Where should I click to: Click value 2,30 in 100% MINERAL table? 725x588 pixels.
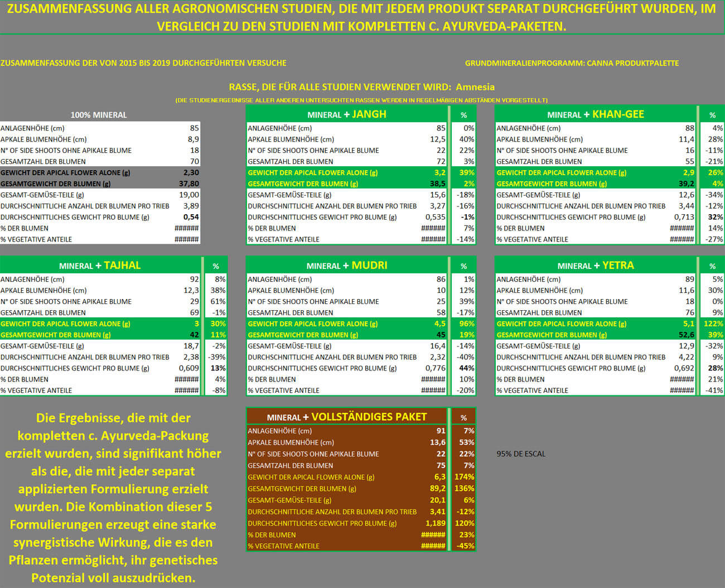[191, 172]
